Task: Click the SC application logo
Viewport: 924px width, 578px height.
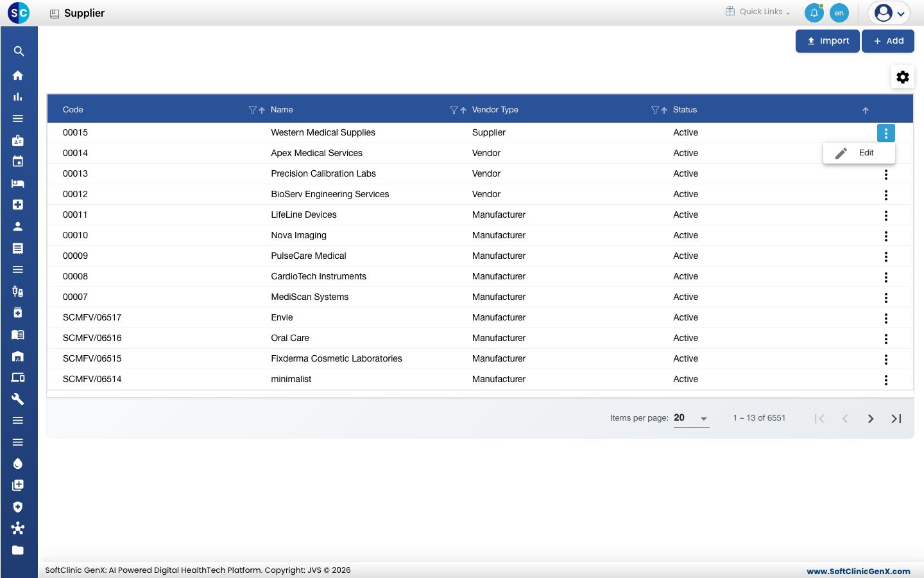Action: [x=19, y=13]
